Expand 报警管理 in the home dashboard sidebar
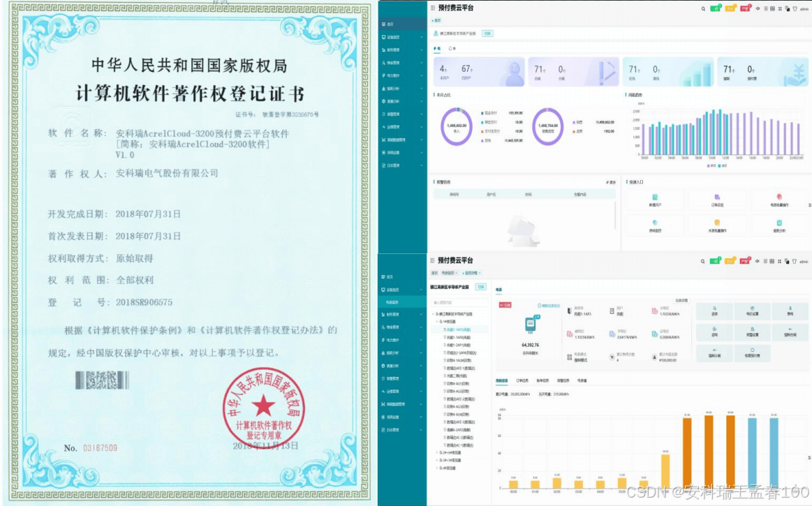812x506 pixels. pyautogui.click(x=402, y=114)
